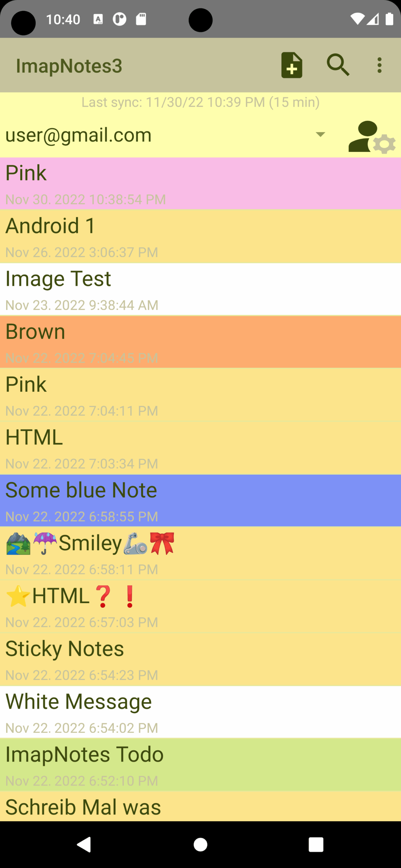Screen dimensions: 401x868
Task: Tap the new note icon
Action: point(291,65)
